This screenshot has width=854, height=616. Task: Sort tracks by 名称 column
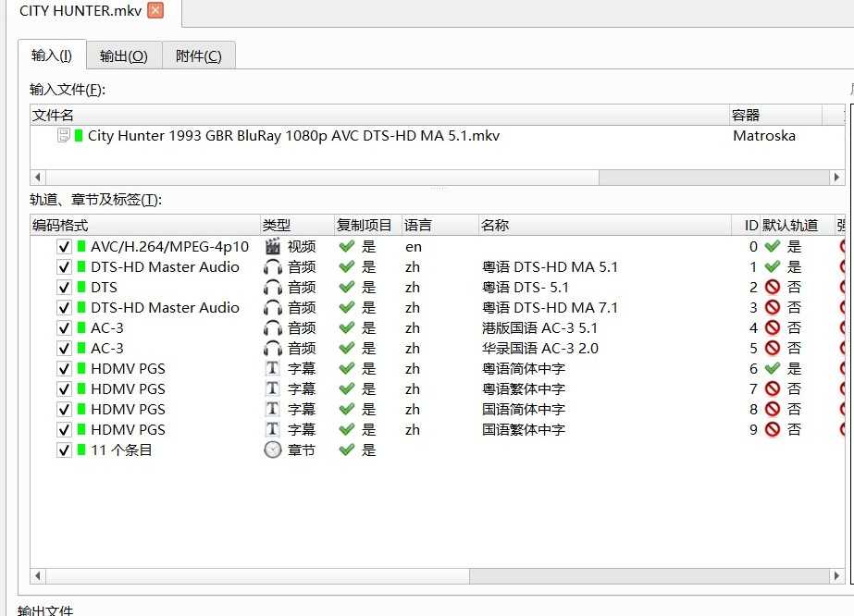pos(605,225)
